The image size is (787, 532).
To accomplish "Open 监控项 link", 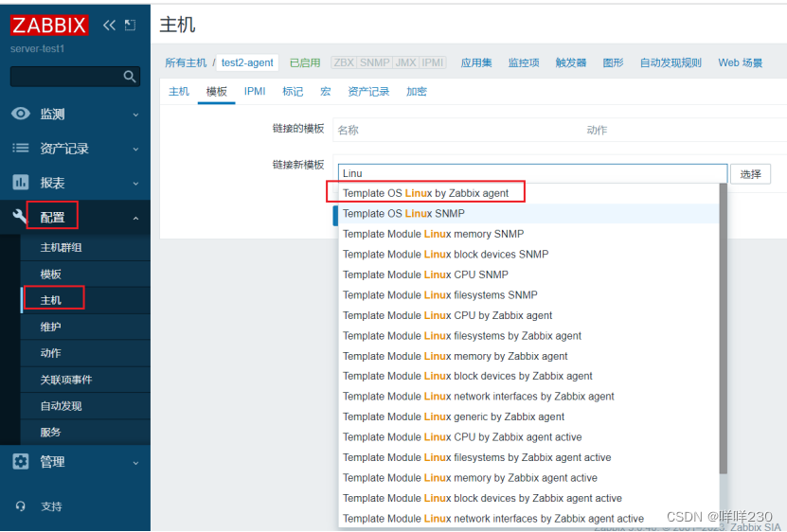I will click(x=524, y=62).
